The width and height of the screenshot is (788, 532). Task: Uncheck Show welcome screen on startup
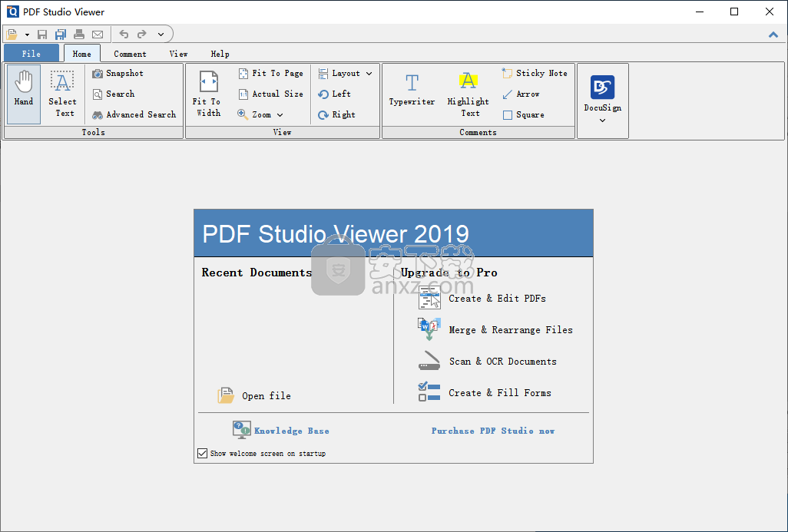coord(203,453)
